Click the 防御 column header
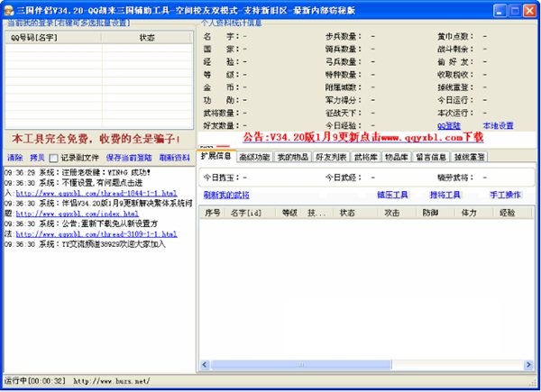 point(436,213)
